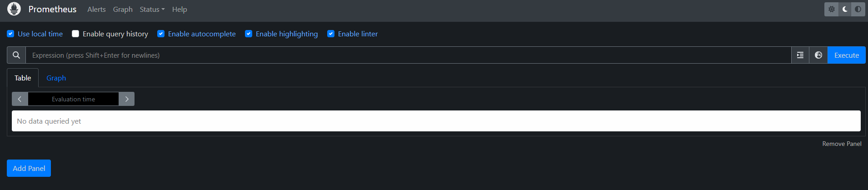
Task: Choose browser-preferred theme contrast icon
Action: (x=858, y=9)
